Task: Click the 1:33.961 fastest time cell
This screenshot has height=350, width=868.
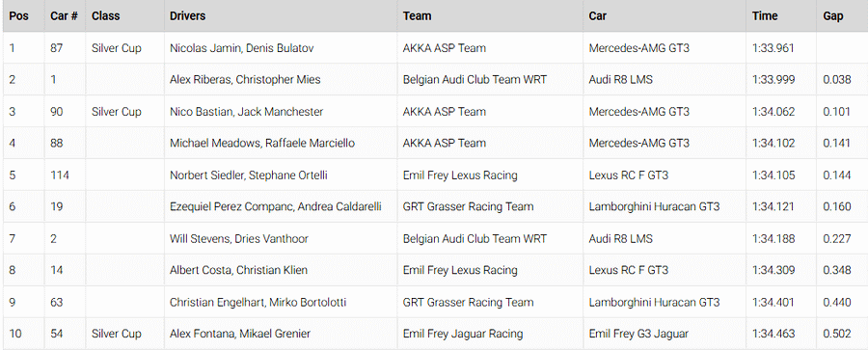Action: (x=780, y=48)
